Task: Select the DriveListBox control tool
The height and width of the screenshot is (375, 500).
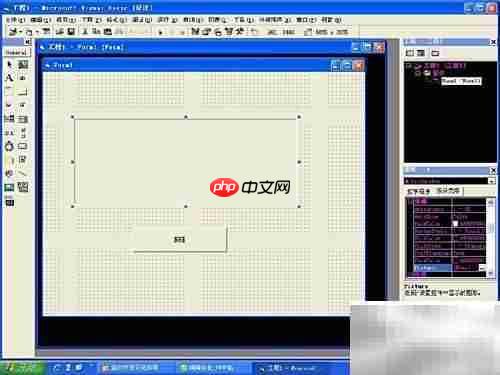Action: point(23,146)
